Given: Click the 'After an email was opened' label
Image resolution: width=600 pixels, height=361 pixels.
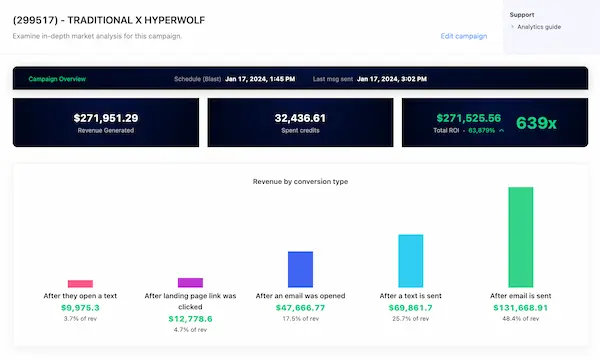Looking at the screenshot, I should (300, 296).
